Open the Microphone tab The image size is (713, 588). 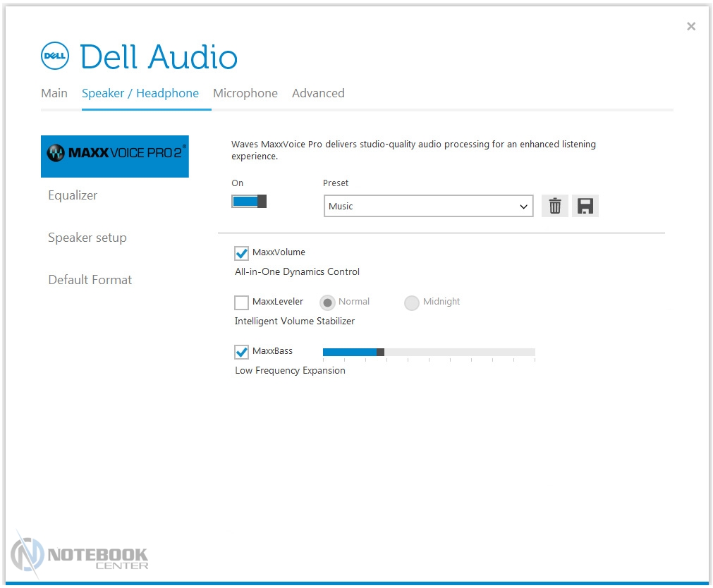(x=245, y=93)
